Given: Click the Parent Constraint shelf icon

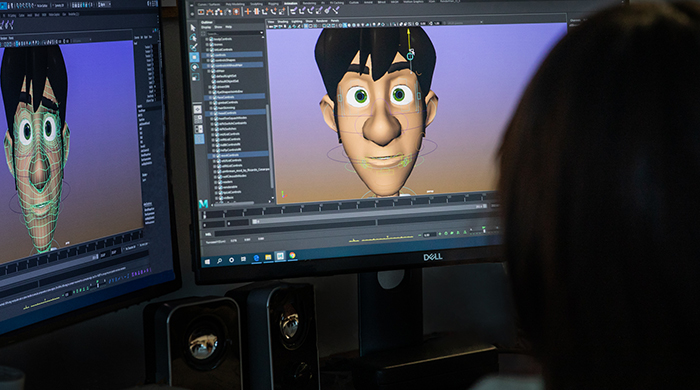Looking at the screenshot, I should (x=294, y=11).
